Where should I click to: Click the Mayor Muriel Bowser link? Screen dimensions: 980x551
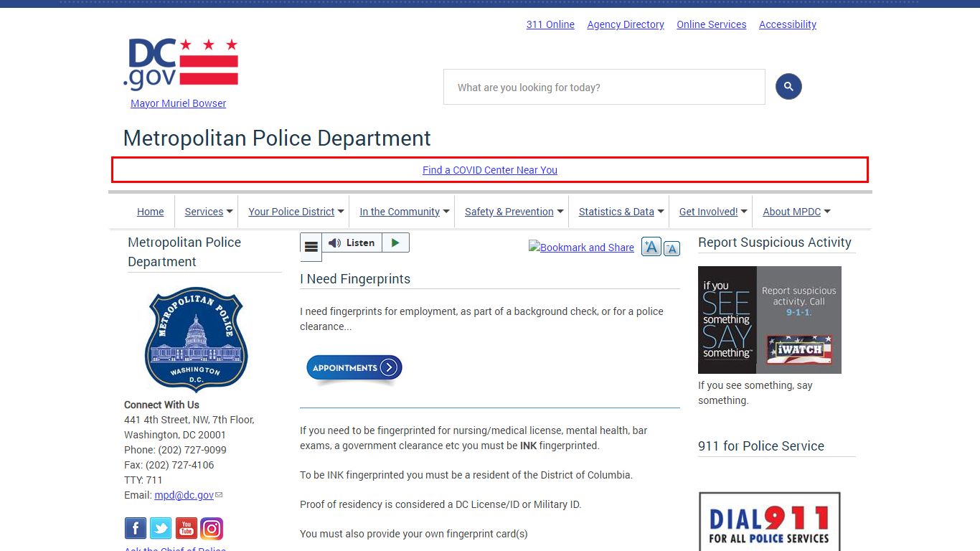click(179, 103)
